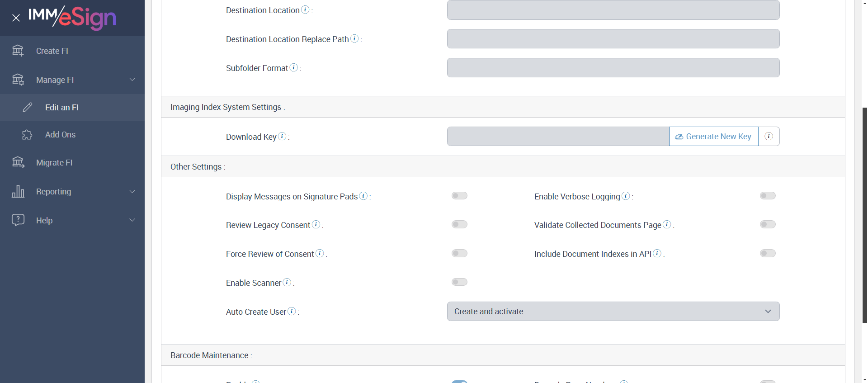Click the info icon beside Generate New Key
The image size is (868, 383).
tap(769, 136)
